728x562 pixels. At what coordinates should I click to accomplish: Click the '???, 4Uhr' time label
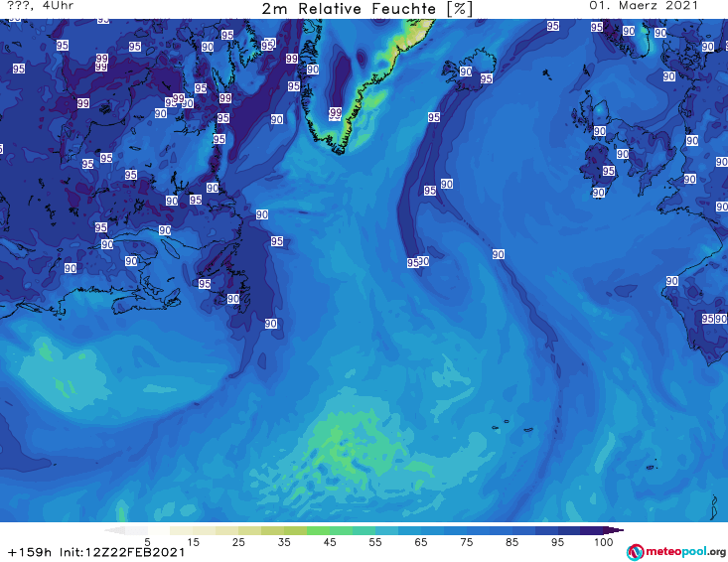(x=41, y=6)
